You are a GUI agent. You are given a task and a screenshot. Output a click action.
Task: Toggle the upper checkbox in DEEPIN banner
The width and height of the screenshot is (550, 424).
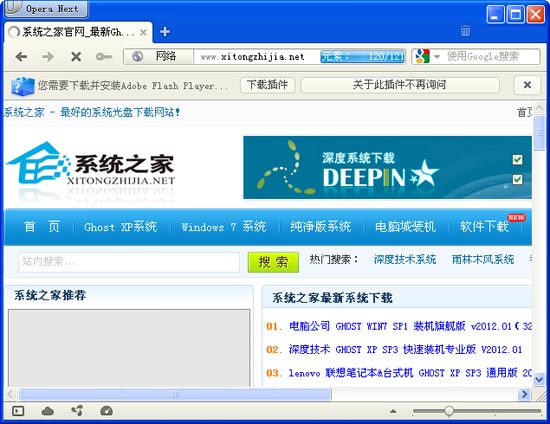click(x=517, y=160)
